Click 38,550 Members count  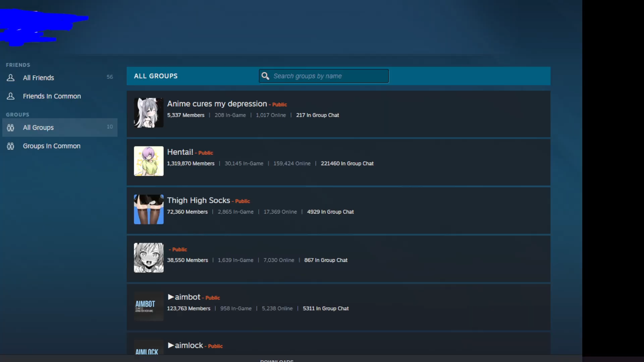tap(187, 260)
